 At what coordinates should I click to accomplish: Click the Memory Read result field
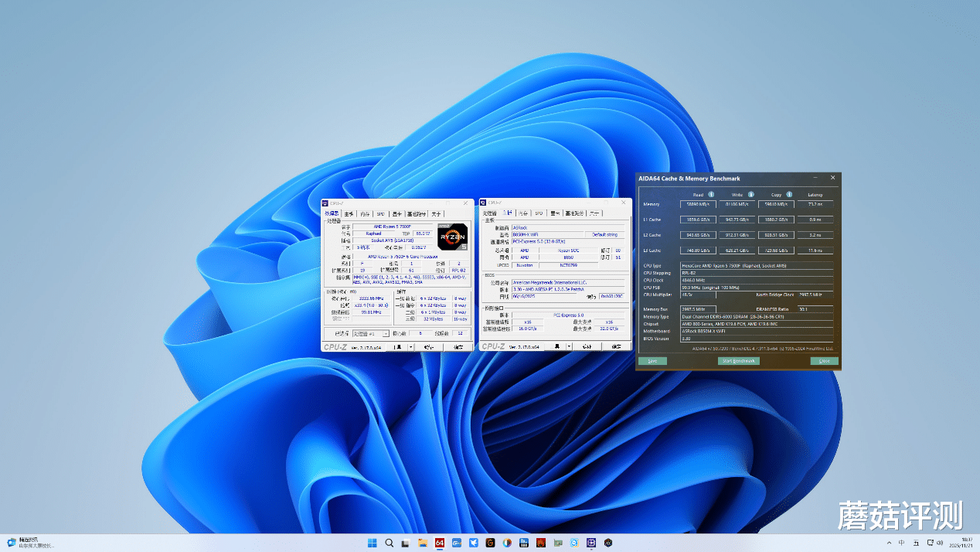(698, 205)
